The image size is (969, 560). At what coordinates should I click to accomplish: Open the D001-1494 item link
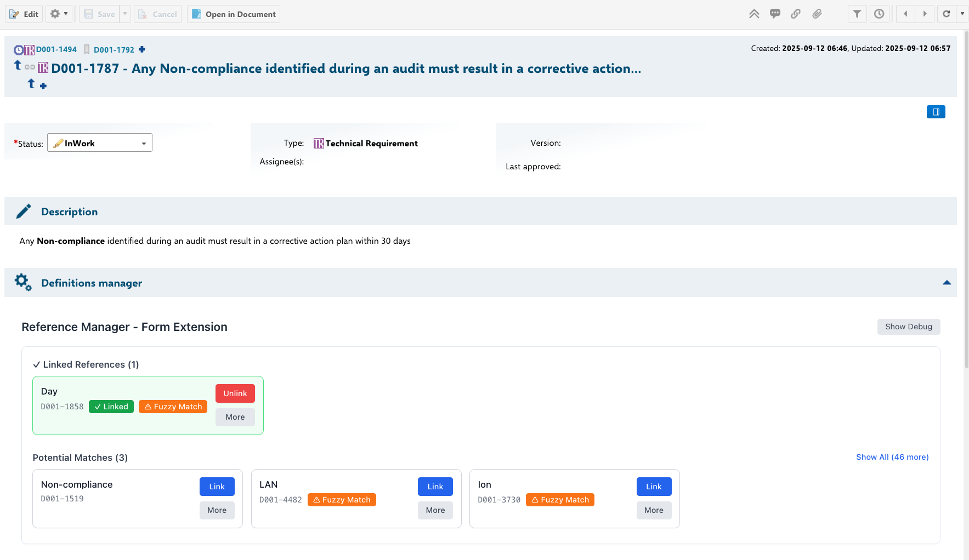tap(56, 49)
